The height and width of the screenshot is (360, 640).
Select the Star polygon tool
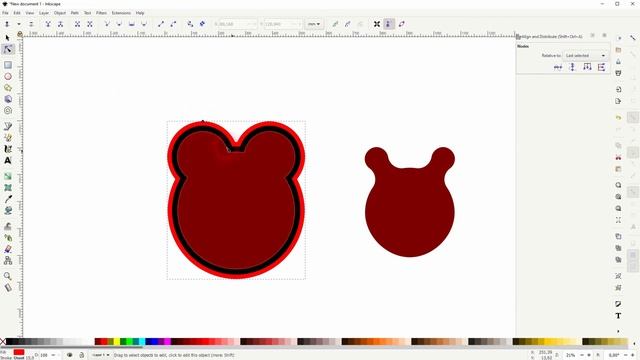click(8, 88)
